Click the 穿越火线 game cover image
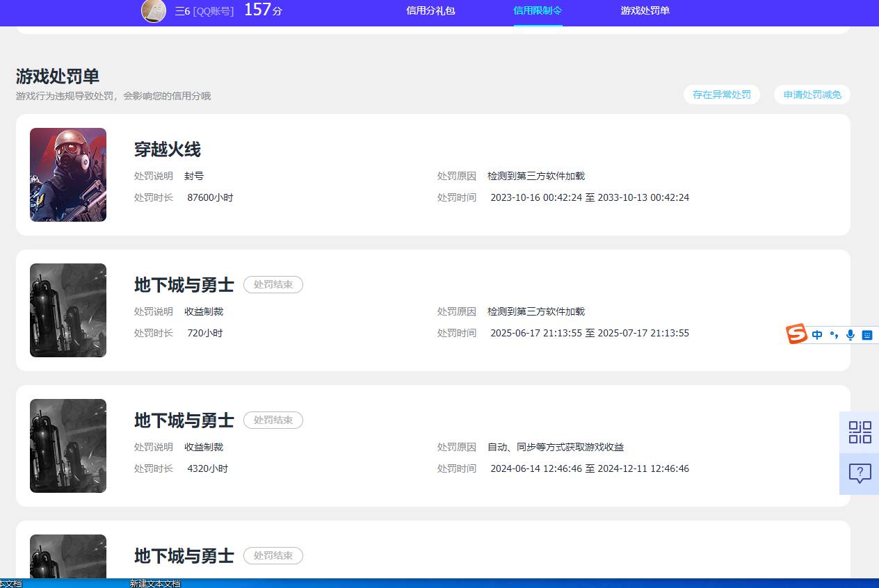This screenshot has height=588, width=879. 67,174
